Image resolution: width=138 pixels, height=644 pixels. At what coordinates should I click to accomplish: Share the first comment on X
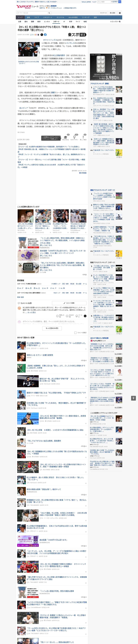(85, 316)
